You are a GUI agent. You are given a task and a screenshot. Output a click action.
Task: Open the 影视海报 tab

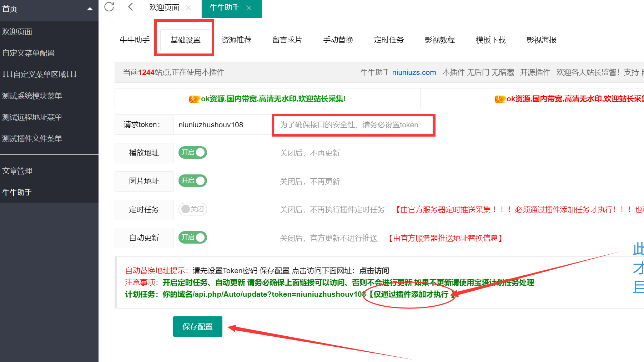542,40
